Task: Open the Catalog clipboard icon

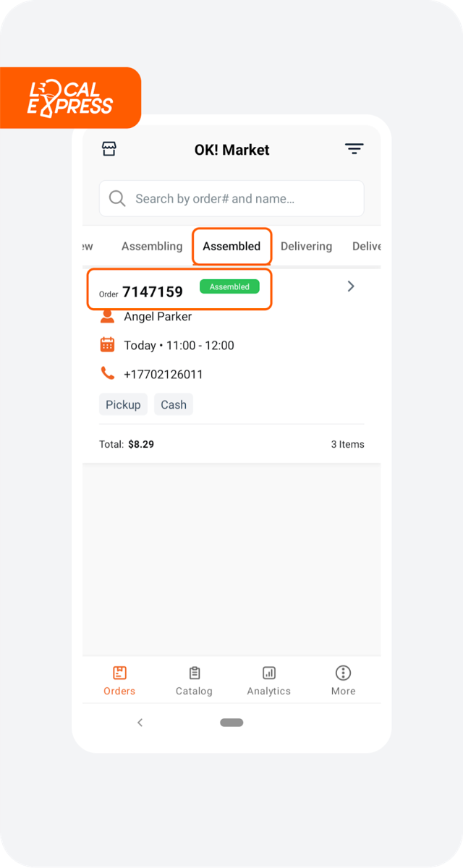Action: 194,673
